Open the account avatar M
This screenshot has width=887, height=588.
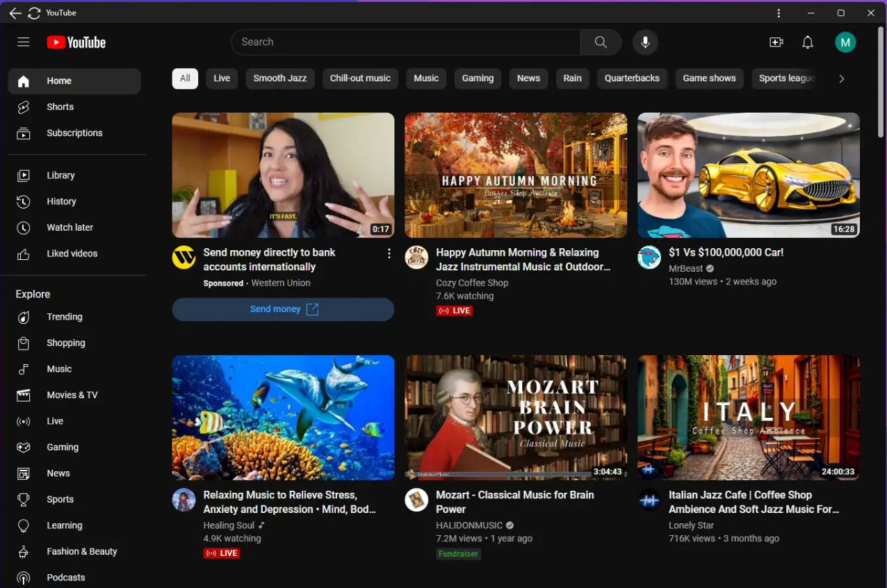pyautogui.click(x=845, y=42)
